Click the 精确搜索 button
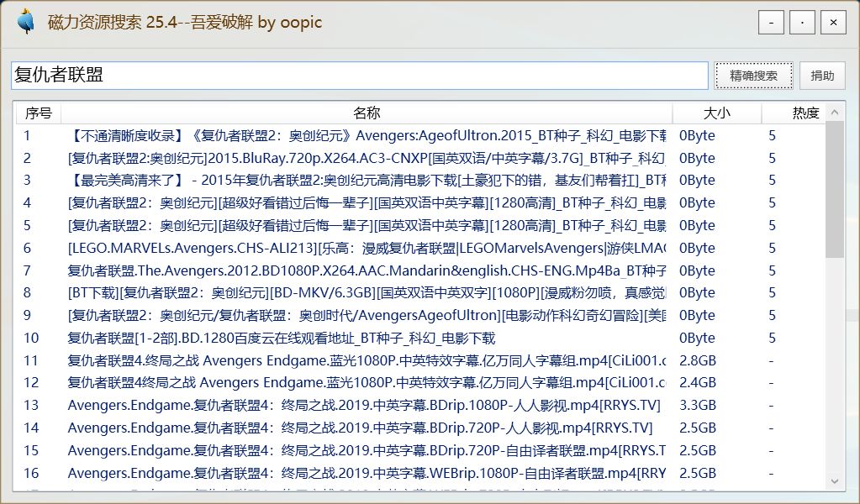This screenshot has width=860, height=504. pos(753,76)
